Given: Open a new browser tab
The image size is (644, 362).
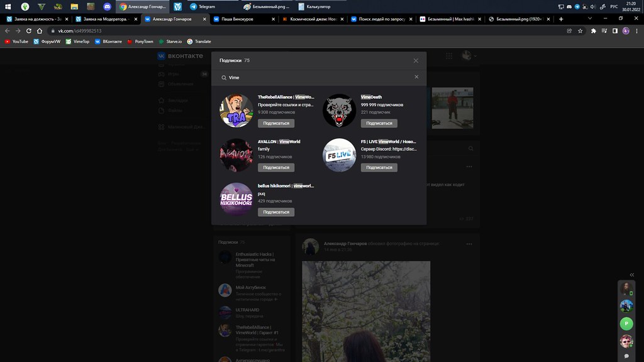Looking at the screenshot, I should [561, 19].
